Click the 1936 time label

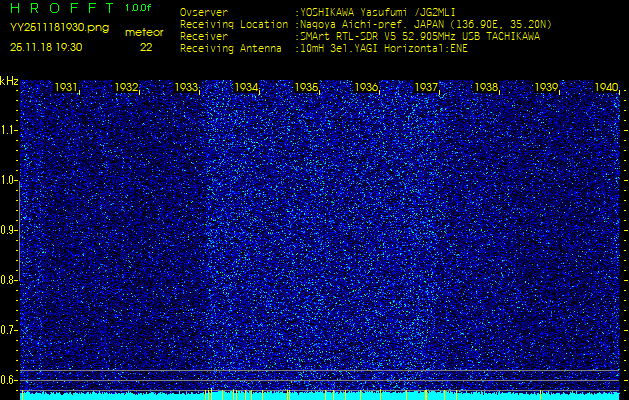coord(366,87)
